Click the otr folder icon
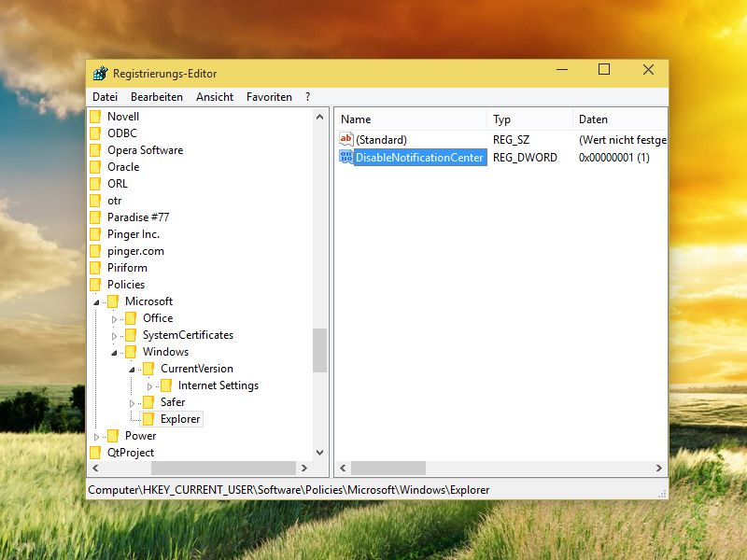 (x=95, y=201)
